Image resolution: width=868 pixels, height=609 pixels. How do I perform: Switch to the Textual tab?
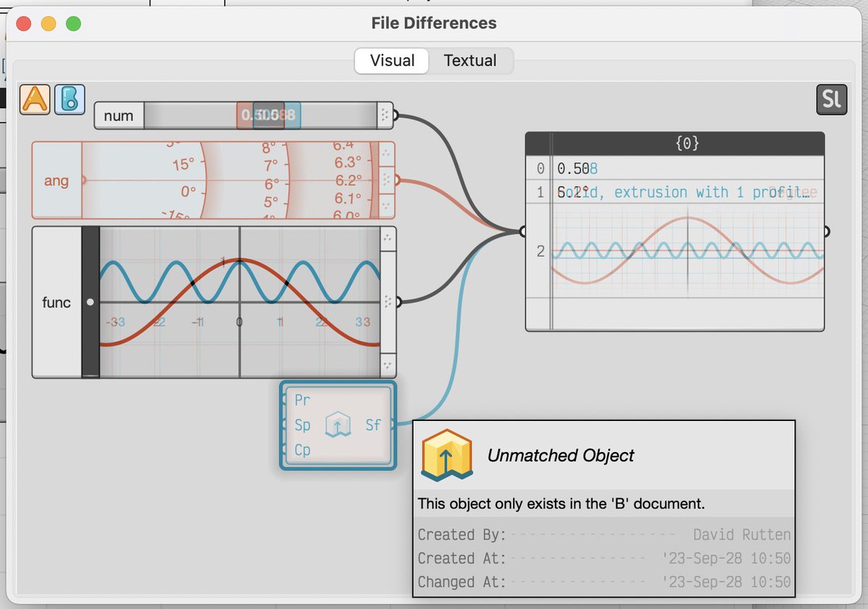pyautogui.click(x=470, y=61)
